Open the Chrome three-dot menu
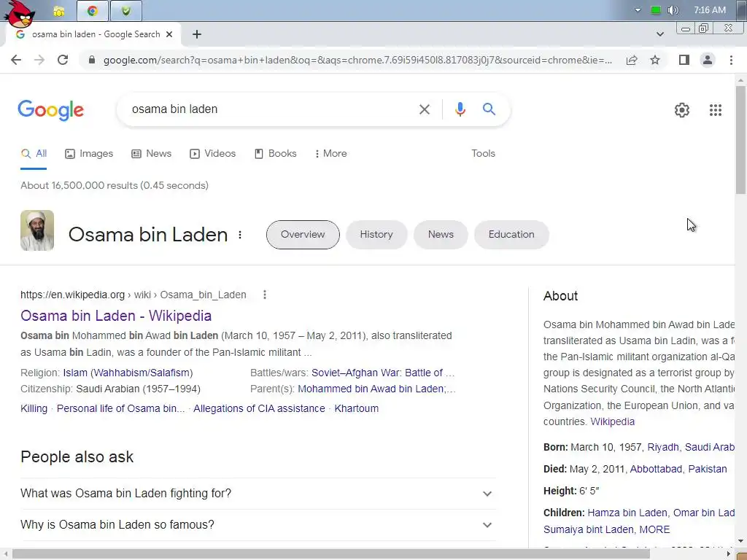The image size is (747, 560). coord(731,60)
